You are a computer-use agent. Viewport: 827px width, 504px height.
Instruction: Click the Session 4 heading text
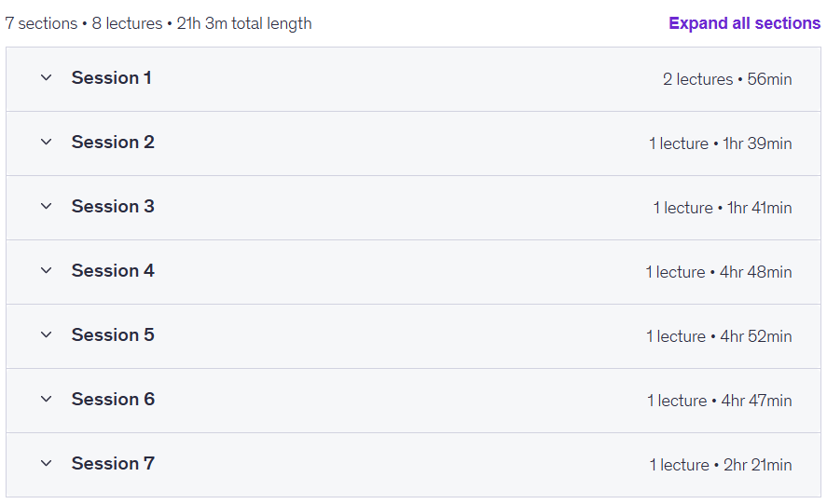(x=113, y=271)
